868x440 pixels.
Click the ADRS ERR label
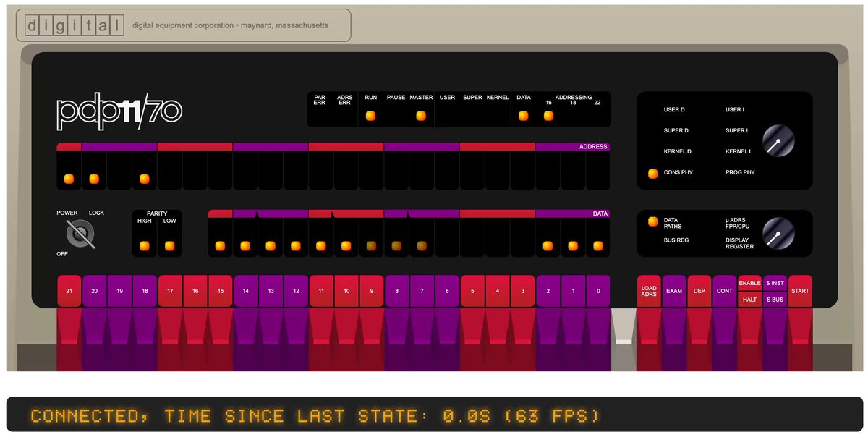coord(345,100)
